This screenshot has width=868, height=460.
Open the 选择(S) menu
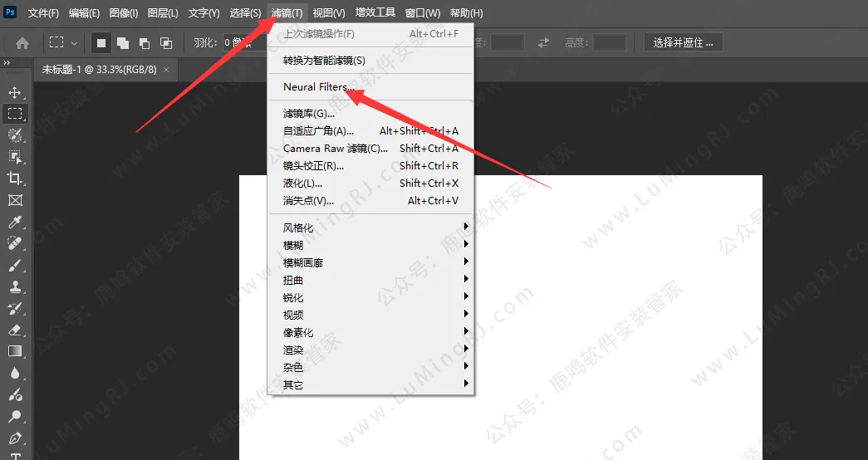pyautogui.click(x=245, y=12)
